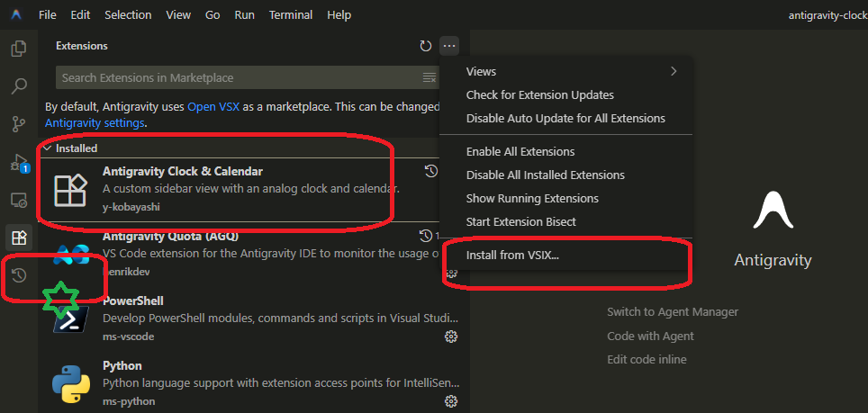This screenshot has height=413, width=868.
Task: Refresh the extensions list
Action: (x=425, y=46)
